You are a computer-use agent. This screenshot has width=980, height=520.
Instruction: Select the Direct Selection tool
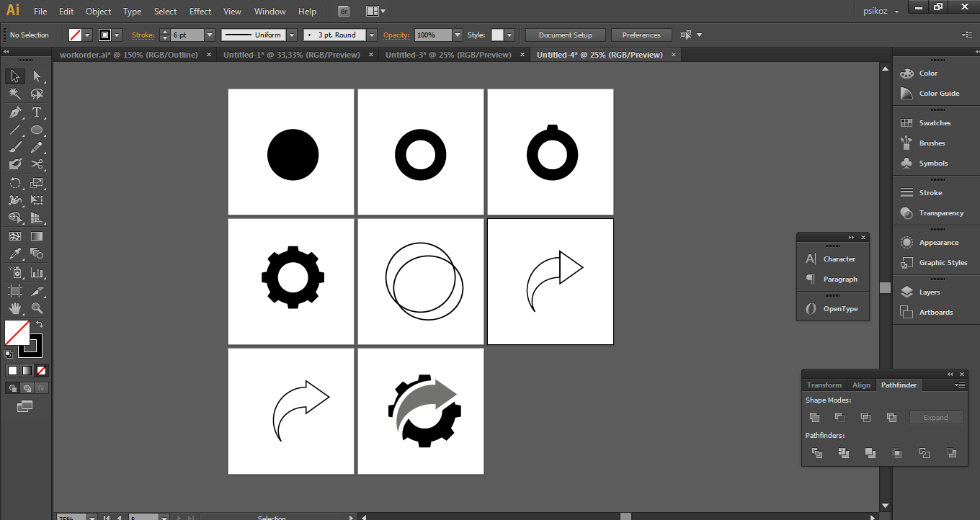click(x=37, y=76)
